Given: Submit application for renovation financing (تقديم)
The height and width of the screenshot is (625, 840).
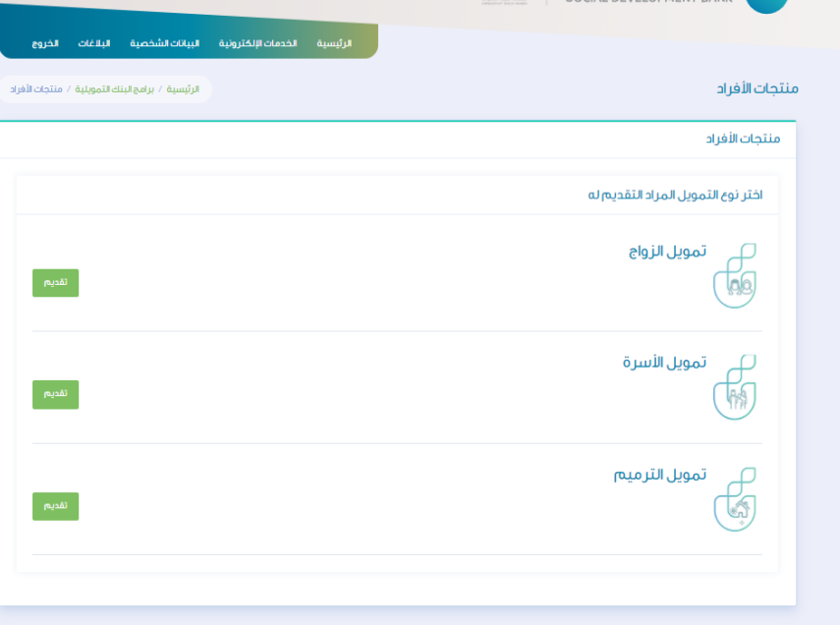Looking at the screenshot, I should coord(55,506).
